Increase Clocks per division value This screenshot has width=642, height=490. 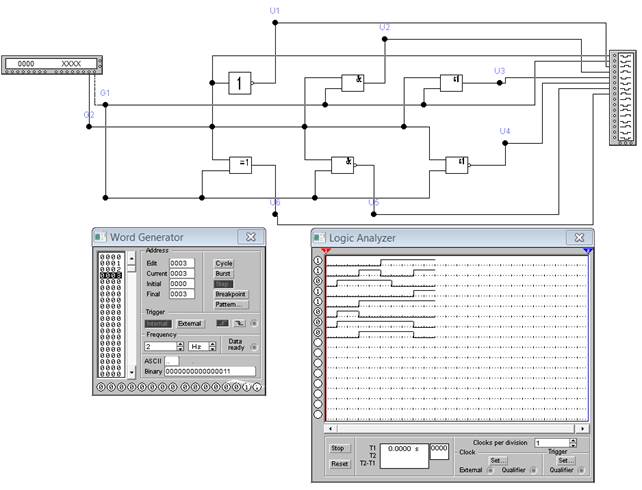pyautogui.click(x=571, y=439)
